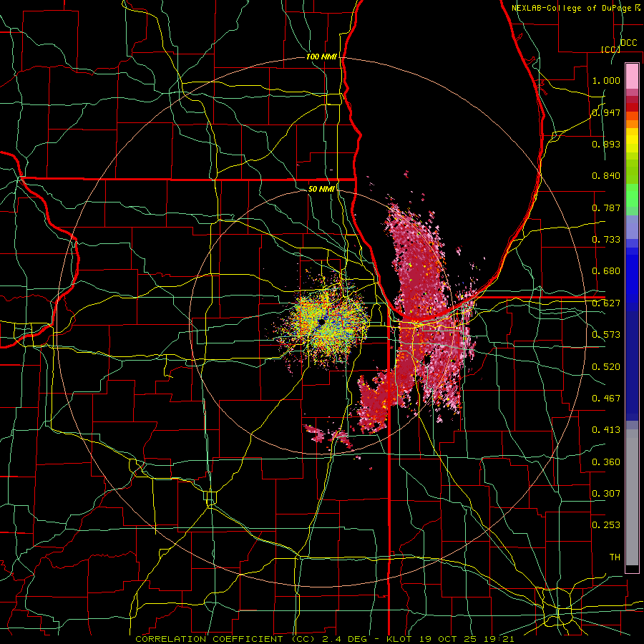644x644 pixels.
Task: Select the 0.307 scale value
Action: (606, 494)
